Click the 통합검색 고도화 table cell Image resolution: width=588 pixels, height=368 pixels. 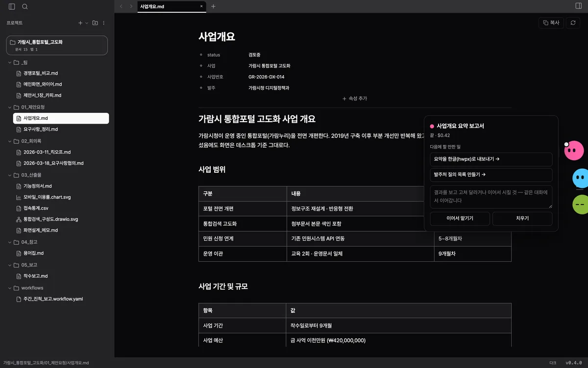(243, 224)
